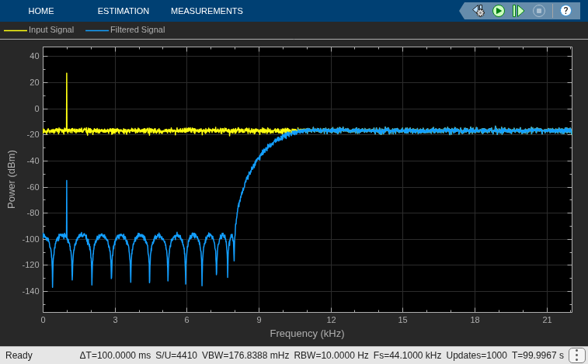Toggle Filtered Signal visibility in the legend
The width and height of the screenshot is (588, 364).
(137, 29)
